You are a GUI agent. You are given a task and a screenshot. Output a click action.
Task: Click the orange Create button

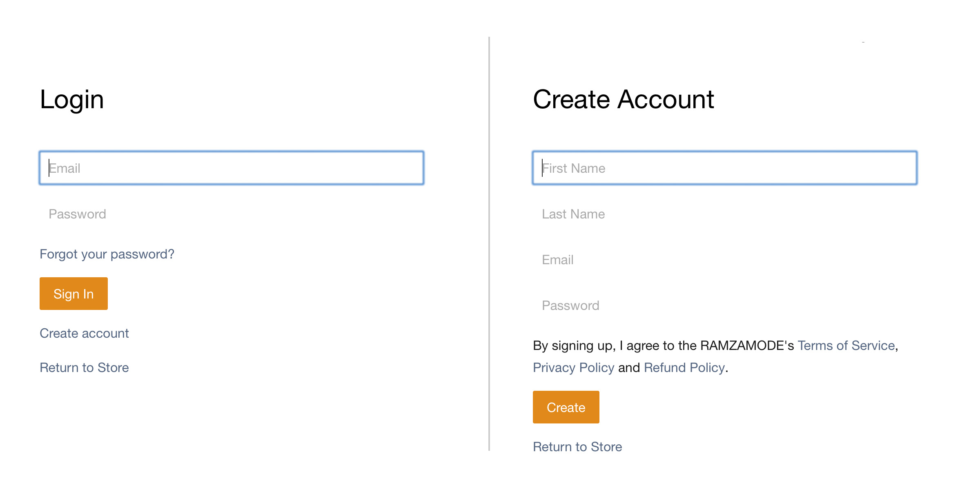pyautogui.click(x=566, y=407)
